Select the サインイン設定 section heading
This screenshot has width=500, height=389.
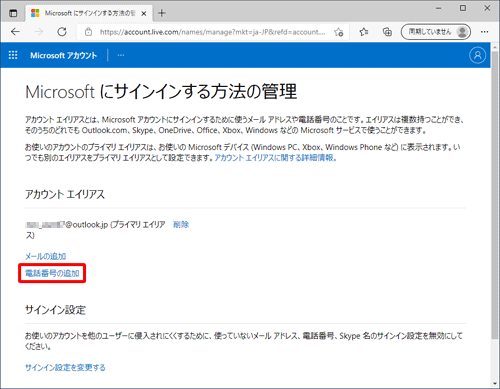55,310
